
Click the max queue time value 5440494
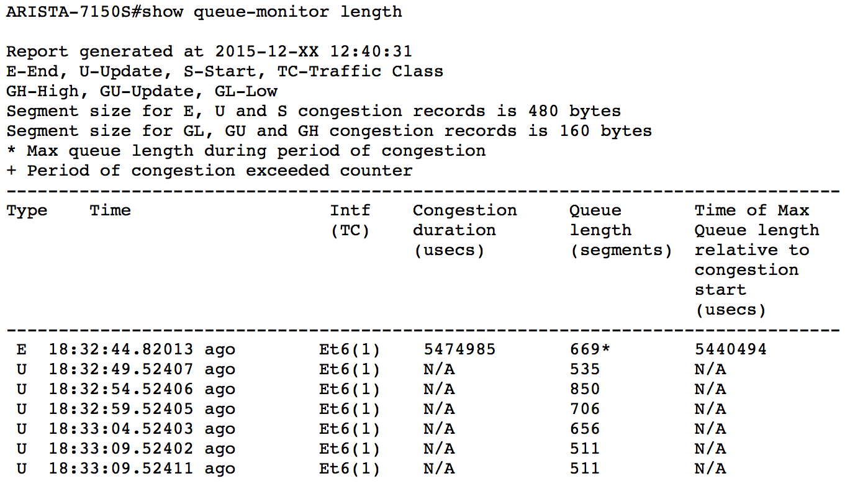[x=730, y=349]
